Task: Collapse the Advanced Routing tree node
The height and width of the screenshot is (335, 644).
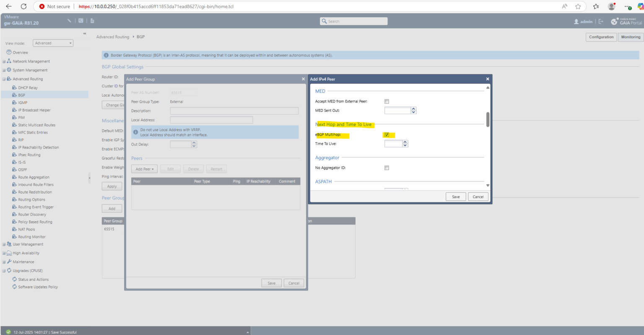Action: coord(4,79)
